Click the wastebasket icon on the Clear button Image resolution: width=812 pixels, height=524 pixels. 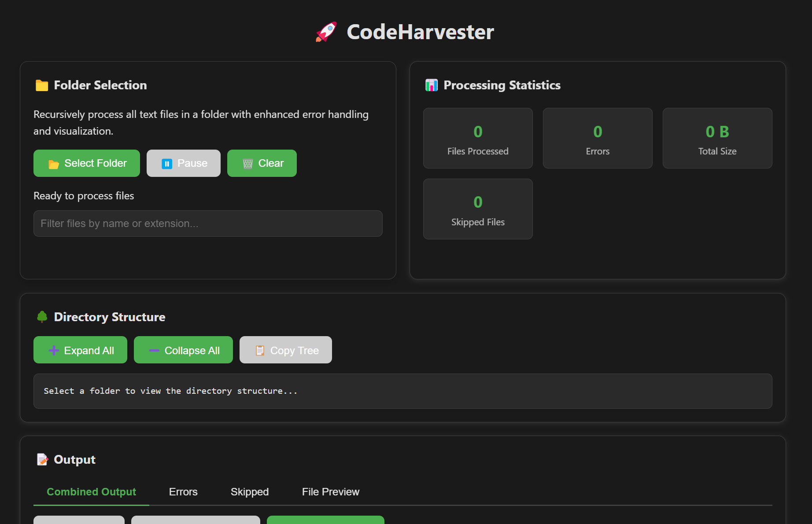[x=248, y=163]
